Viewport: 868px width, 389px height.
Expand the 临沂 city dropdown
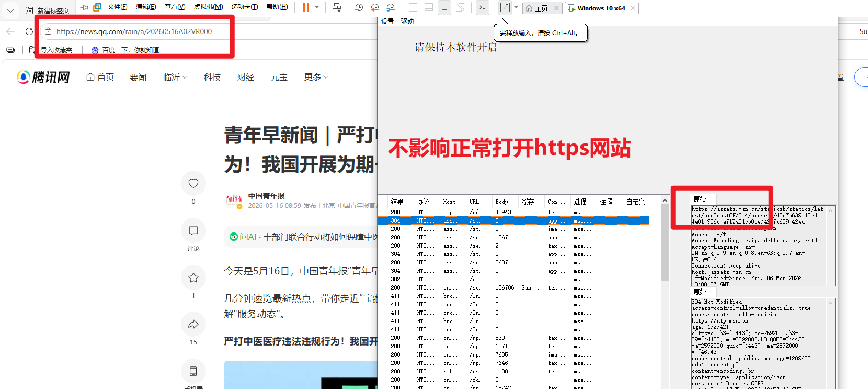point(175,77)
